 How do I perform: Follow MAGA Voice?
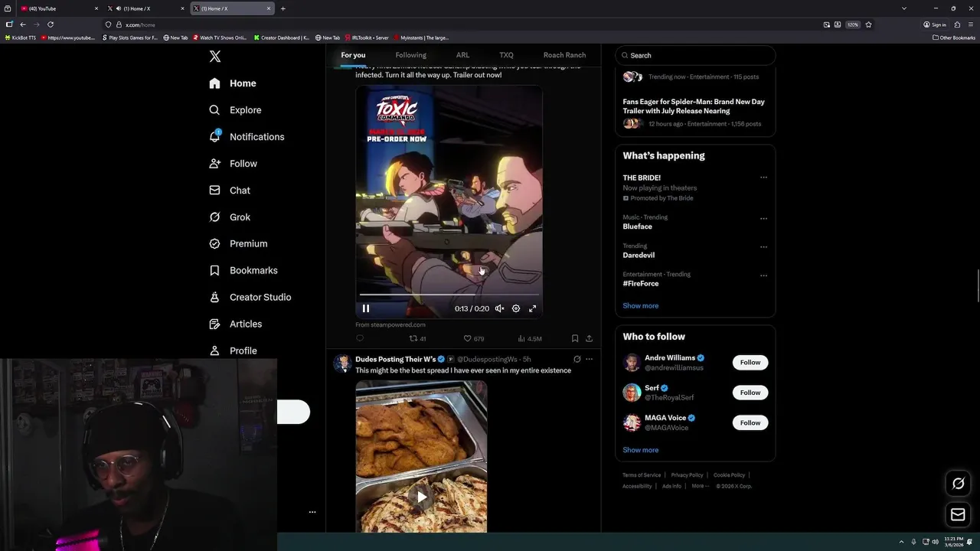(750, 422)
